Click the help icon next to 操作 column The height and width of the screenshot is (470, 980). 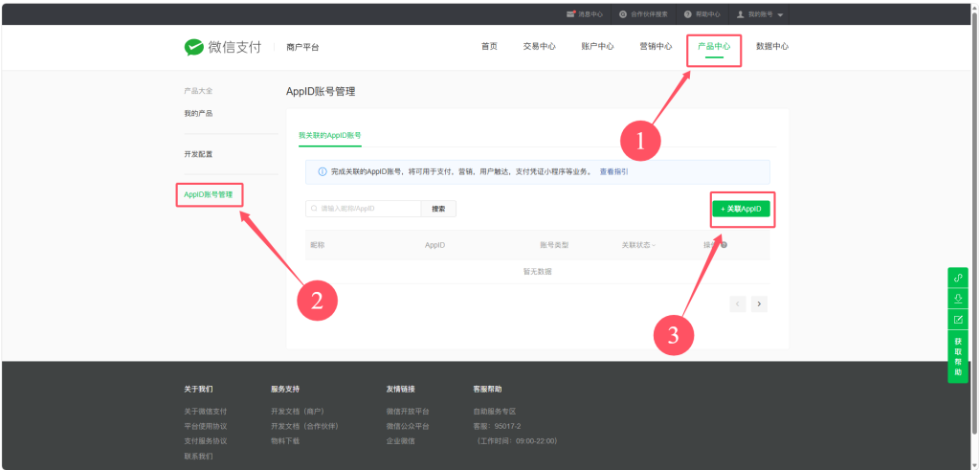click(724, 245)
